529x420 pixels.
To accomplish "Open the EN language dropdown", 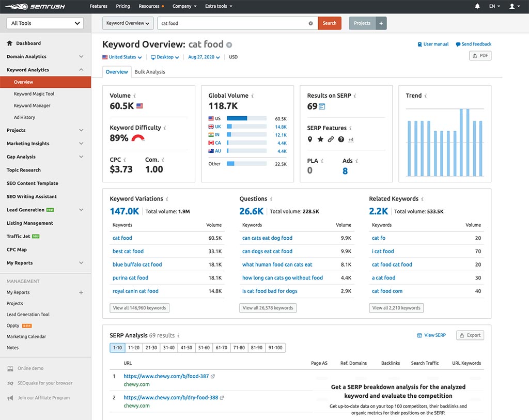I will click(494, 6).
